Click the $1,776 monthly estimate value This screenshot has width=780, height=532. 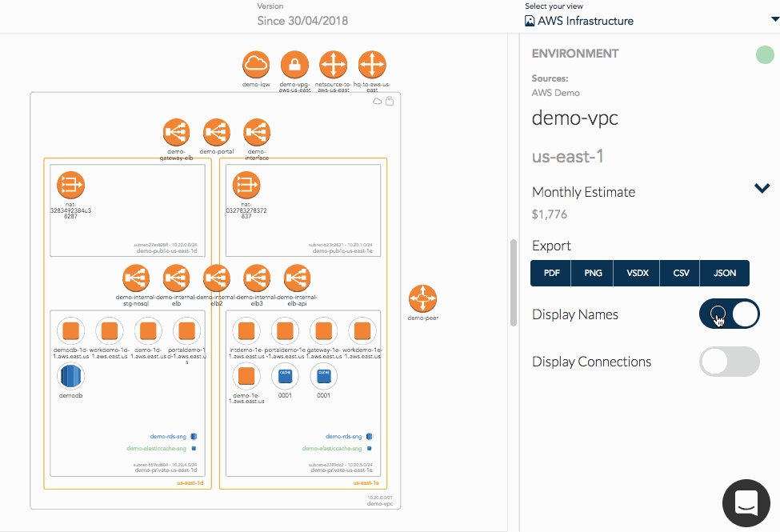pyautogui.click(x=549, y=214)
